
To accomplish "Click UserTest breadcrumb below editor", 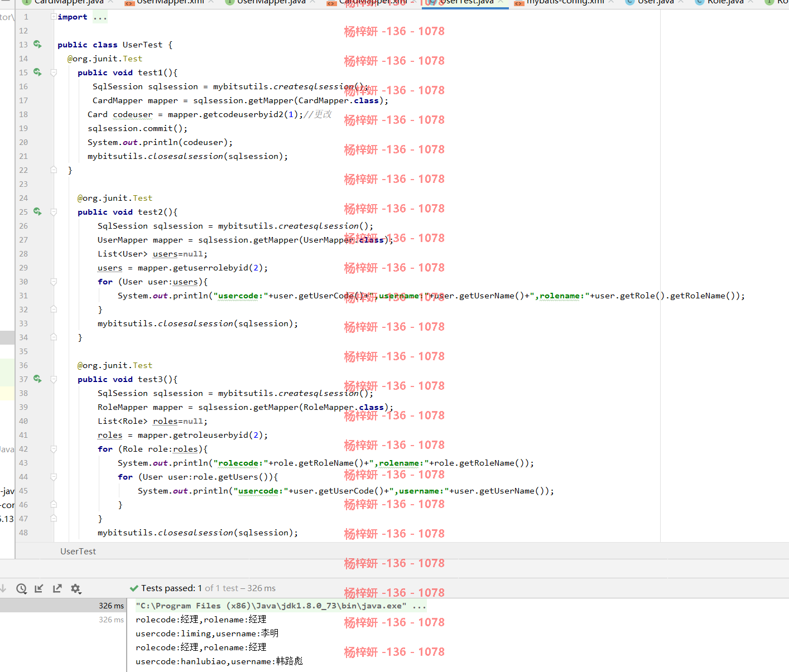I will 78,551.
